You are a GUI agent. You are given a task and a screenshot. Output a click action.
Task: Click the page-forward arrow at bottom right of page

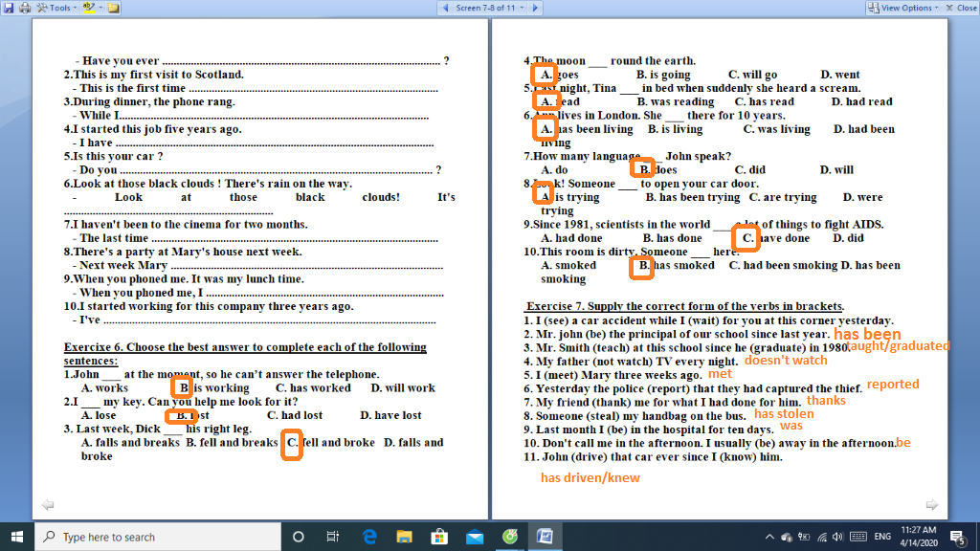[x=932, y=504]
